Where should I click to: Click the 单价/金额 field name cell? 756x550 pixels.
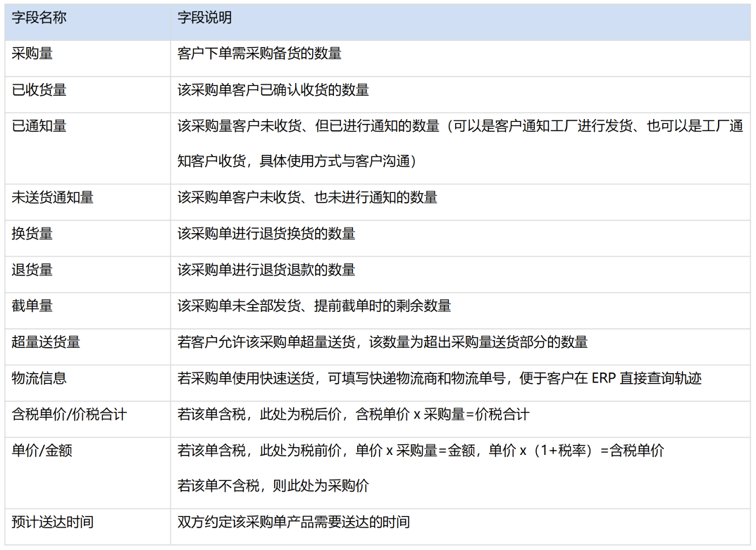(42, 451)
